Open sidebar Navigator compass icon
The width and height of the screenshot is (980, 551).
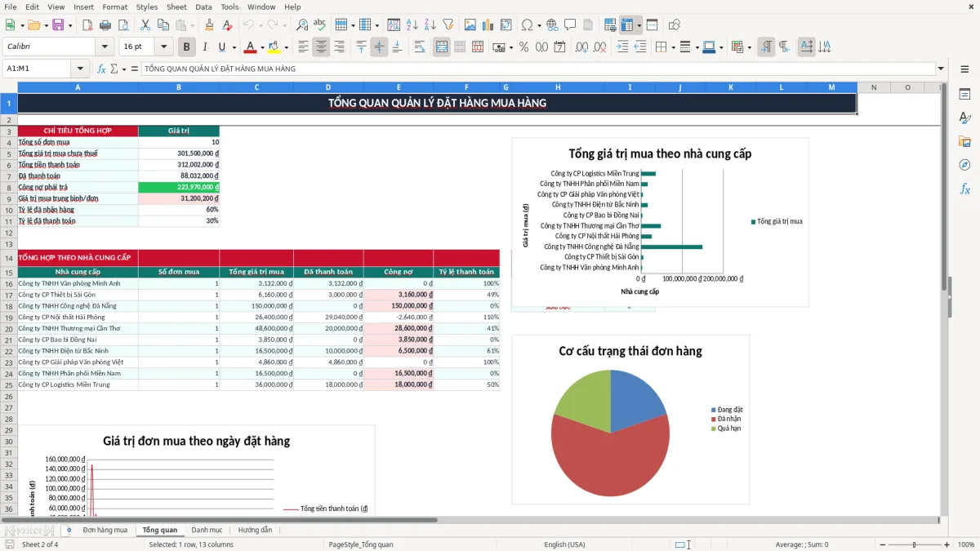point(964,165)
